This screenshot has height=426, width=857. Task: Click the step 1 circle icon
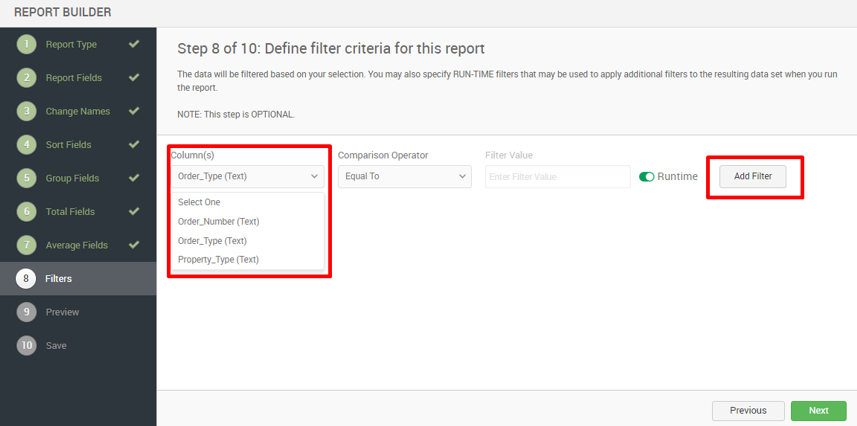(x=26, y=44)
